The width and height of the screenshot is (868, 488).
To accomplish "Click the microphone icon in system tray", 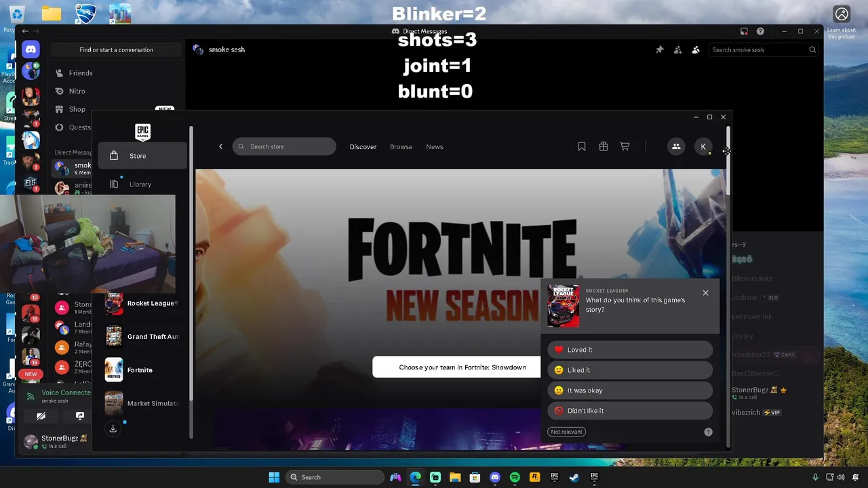I will 815,477.
